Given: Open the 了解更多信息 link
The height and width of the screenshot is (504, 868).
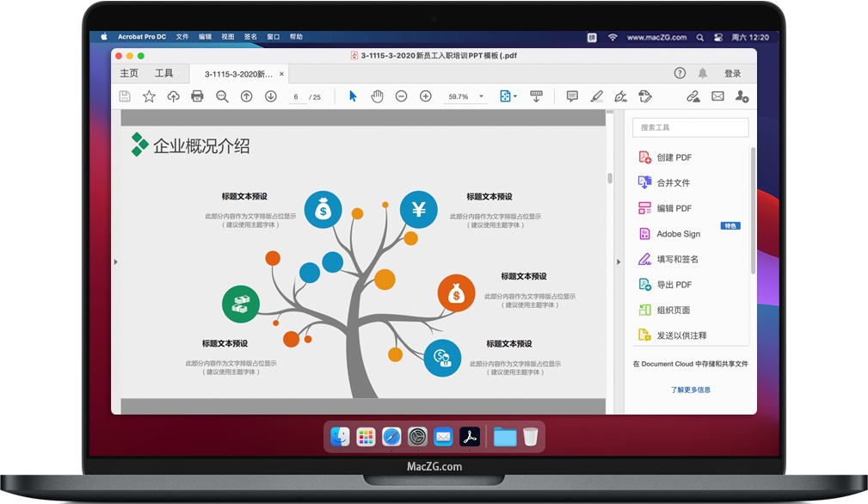Looking at the screenshot, I should (x=691, y=390).
